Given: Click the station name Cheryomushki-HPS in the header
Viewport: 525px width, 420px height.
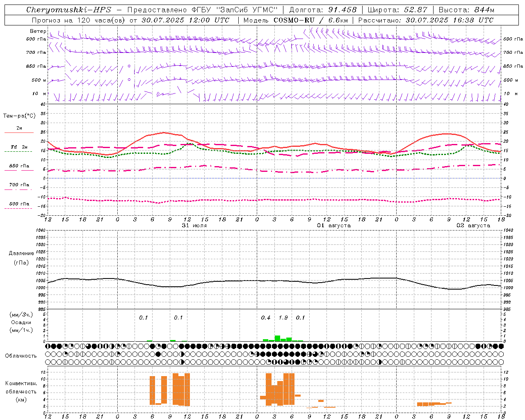Looking at the screenshot, I should coord(68,10).
